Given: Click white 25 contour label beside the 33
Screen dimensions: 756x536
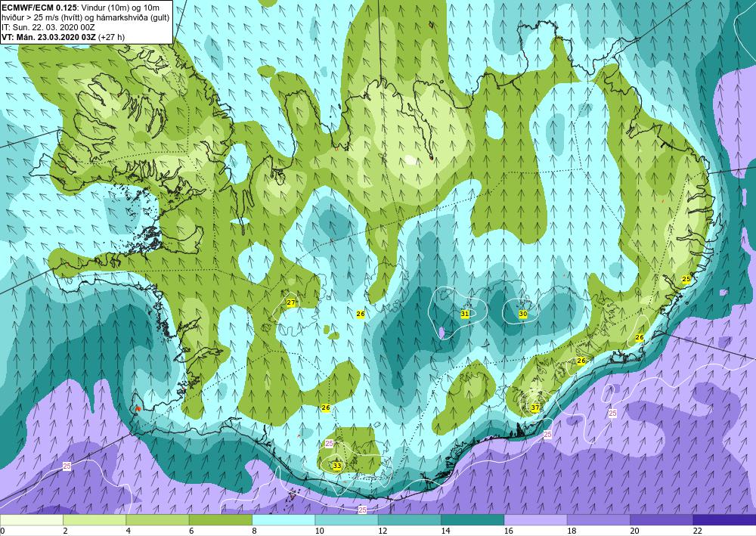Looking at the screenshot, I should pos(330,444).
